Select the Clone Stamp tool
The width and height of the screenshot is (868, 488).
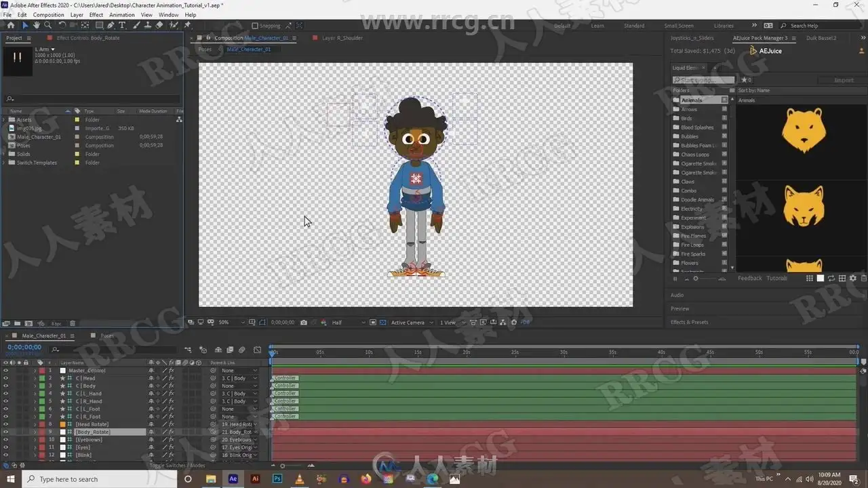[x=148, y=25]
